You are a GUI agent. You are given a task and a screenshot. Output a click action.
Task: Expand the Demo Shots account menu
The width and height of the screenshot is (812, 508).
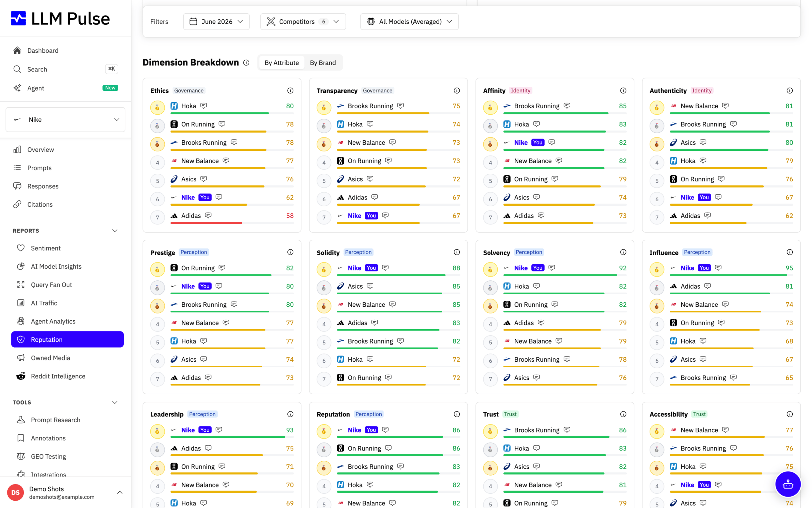(120, 492)
